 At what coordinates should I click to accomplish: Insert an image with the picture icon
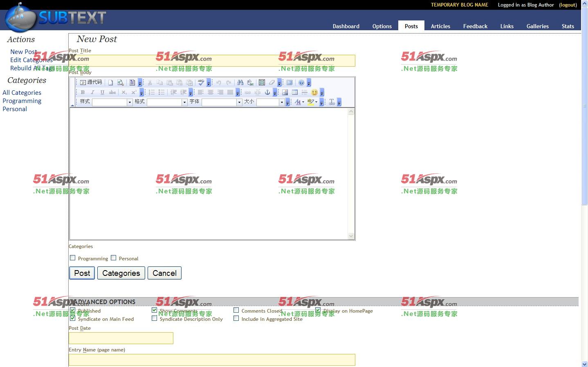285,92
